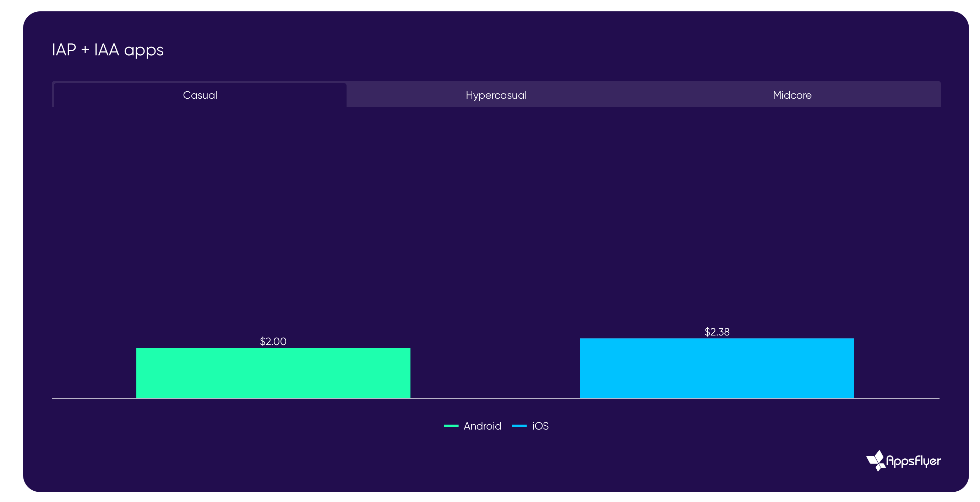Click the word apps in title
Viewport: 980px width, 502px height.
144,51
